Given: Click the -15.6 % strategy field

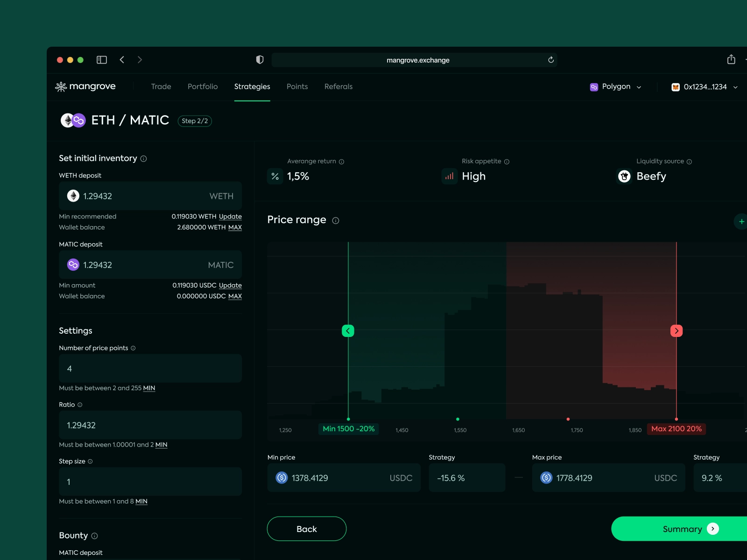Looking at the screenshot, I should 467,478.
